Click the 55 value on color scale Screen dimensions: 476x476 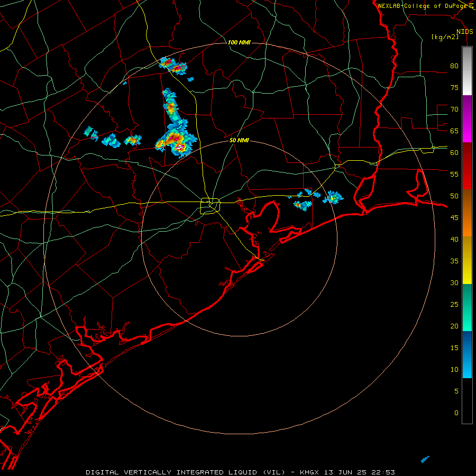(x=454, y=174)
